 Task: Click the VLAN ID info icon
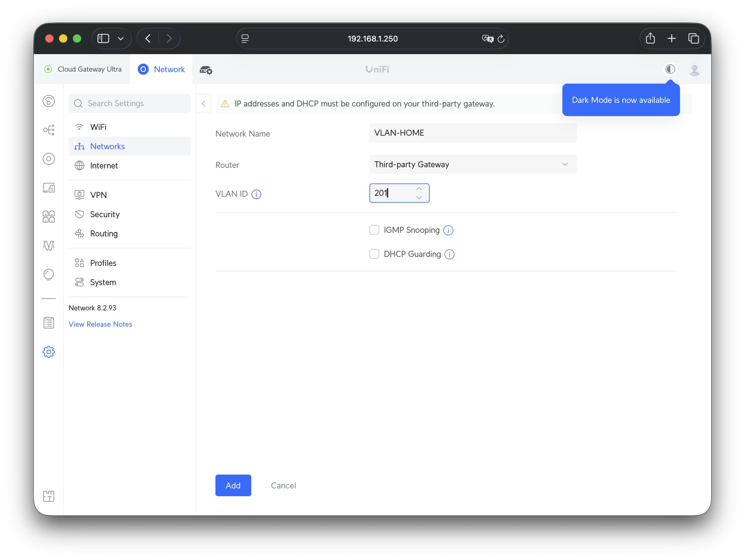pos(256,194)
